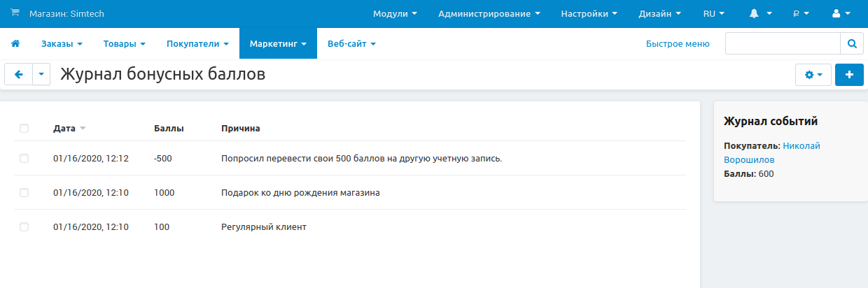Open the Администрирование menu
Image resolution: width=868 pixels, height=288 pixels.
click(x=489, y=13)
